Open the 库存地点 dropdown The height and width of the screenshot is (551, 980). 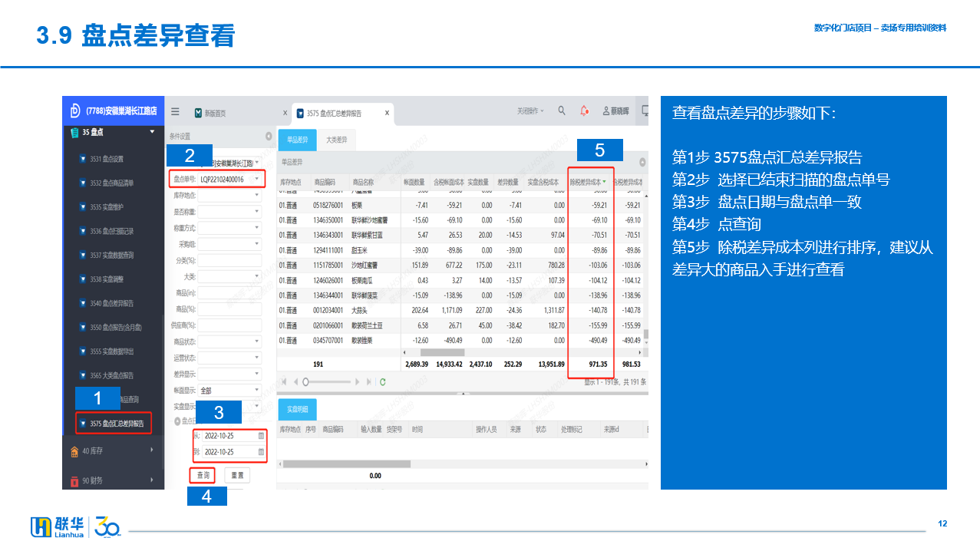(x=256, y=196)
